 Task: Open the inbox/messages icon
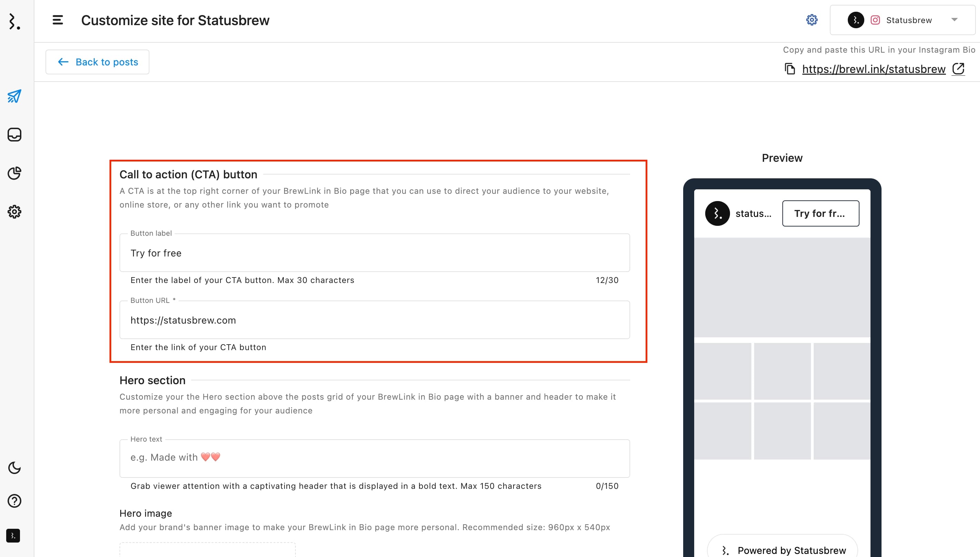click(14, 134)
